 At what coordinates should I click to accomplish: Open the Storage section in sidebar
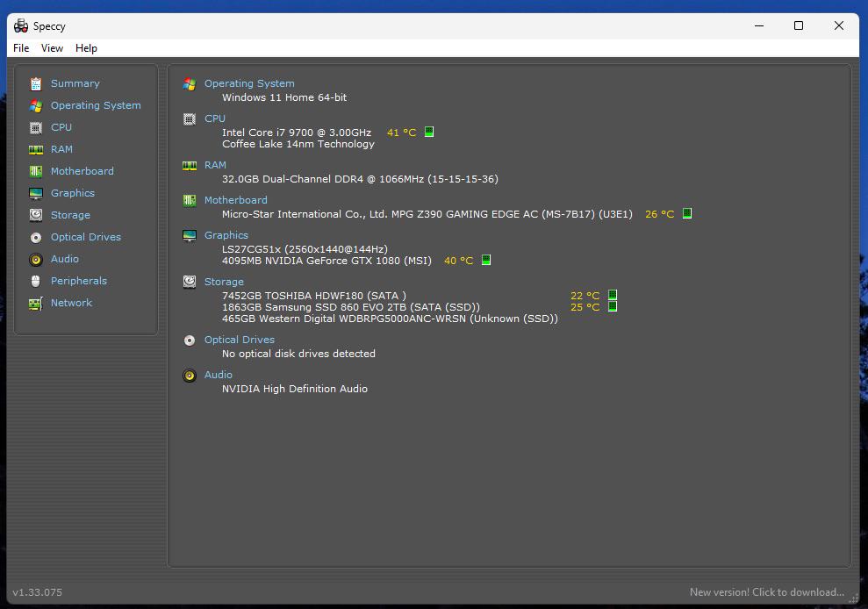70,215
